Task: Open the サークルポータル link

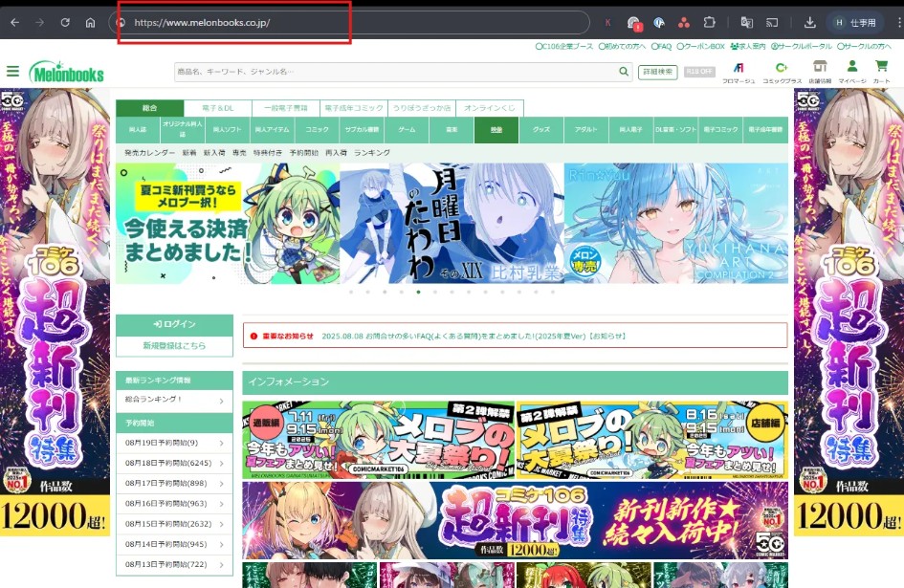Action: pyautogui.click(x=802, y=46)
